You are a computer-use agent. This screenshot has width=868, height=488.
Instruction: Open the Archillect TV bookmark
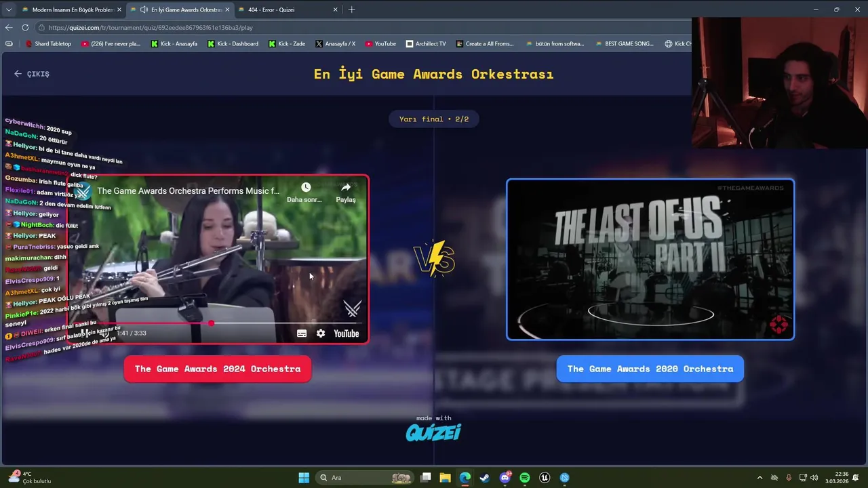click(426, 43)
